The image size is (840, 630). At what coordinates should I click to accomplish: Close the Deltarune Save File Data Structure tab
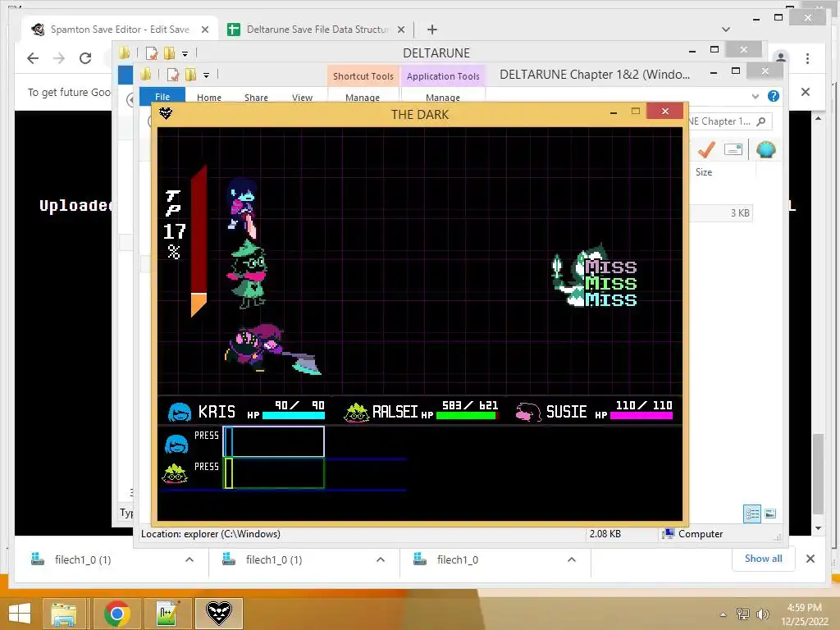pos(400,30)
